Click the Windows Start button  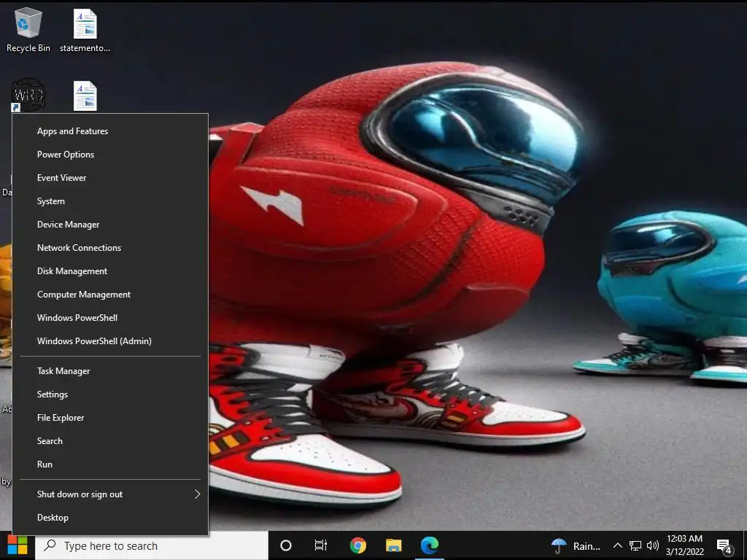tap(18, 545)
